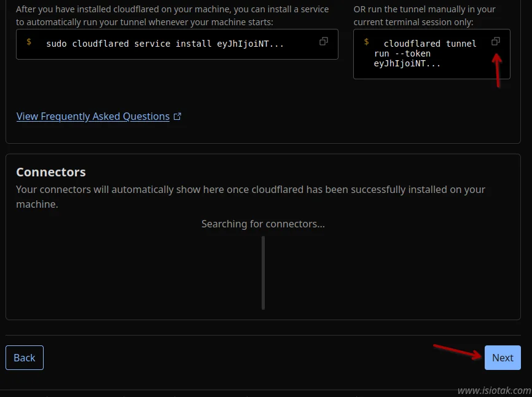The image size is (532, 397).
Task: Click the Connectors heading
Action: coord(51,172)
